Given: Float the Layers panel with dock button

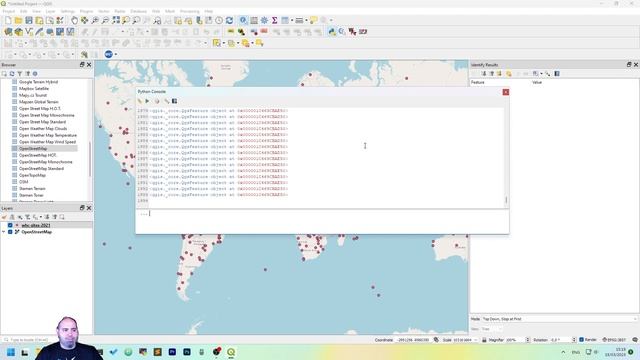Looking at the screenshot, I should 82,208.
